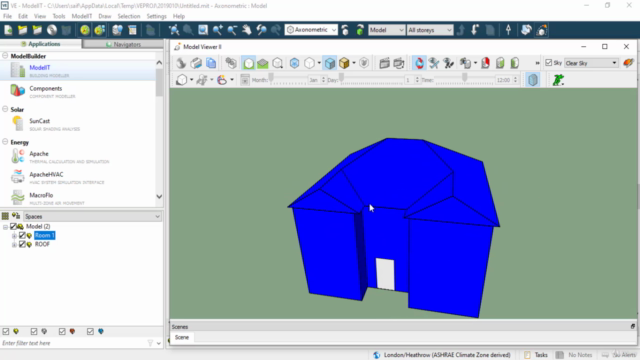Select the pan hand tool

coord(247,30)
